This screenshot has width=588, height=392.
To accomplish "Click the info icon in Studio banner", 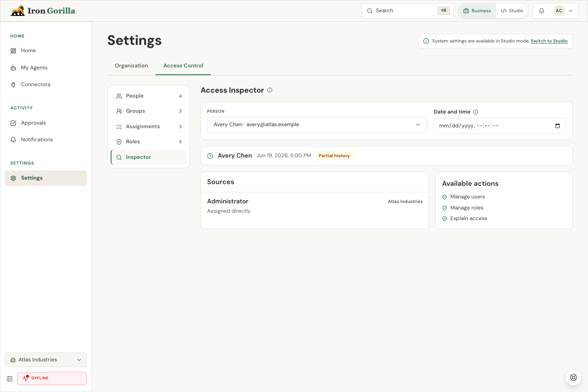I will point(426,41).
